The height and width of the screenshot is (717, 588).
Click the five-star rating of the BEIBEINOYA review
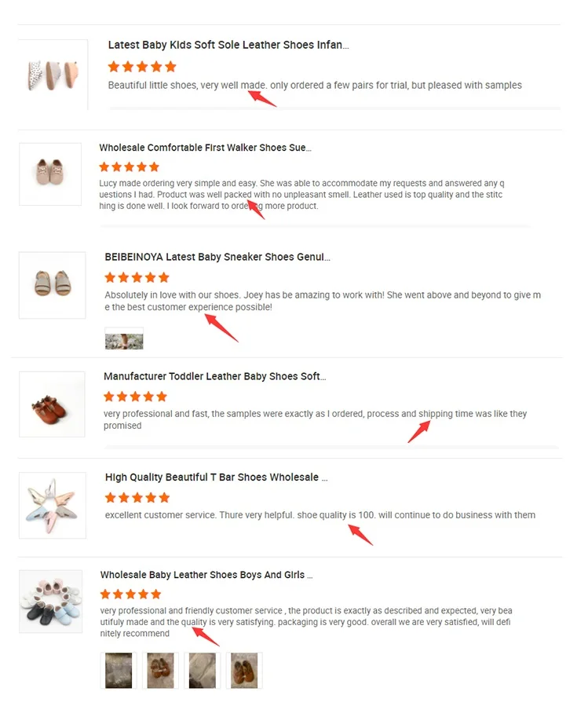137,277
